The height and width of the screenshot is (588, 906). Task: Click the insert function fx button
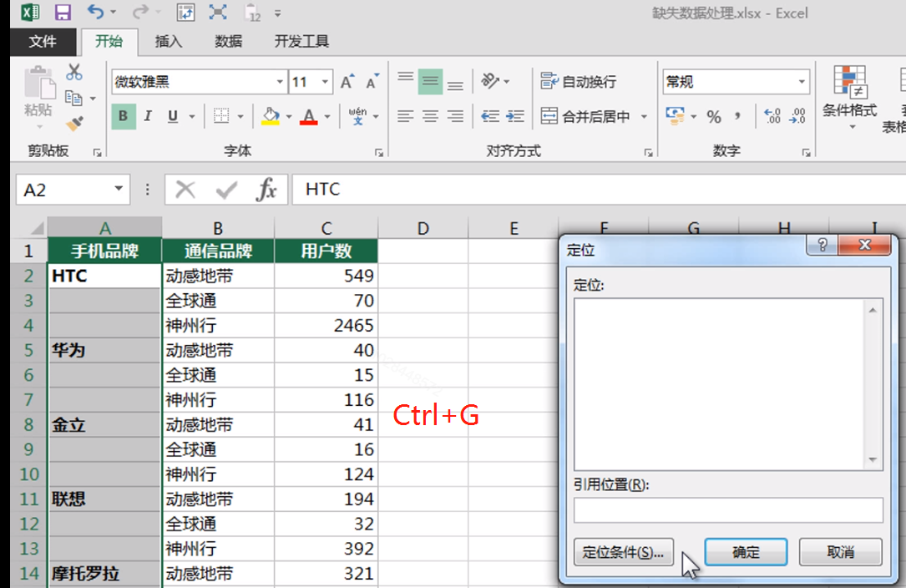pos(266,189)
